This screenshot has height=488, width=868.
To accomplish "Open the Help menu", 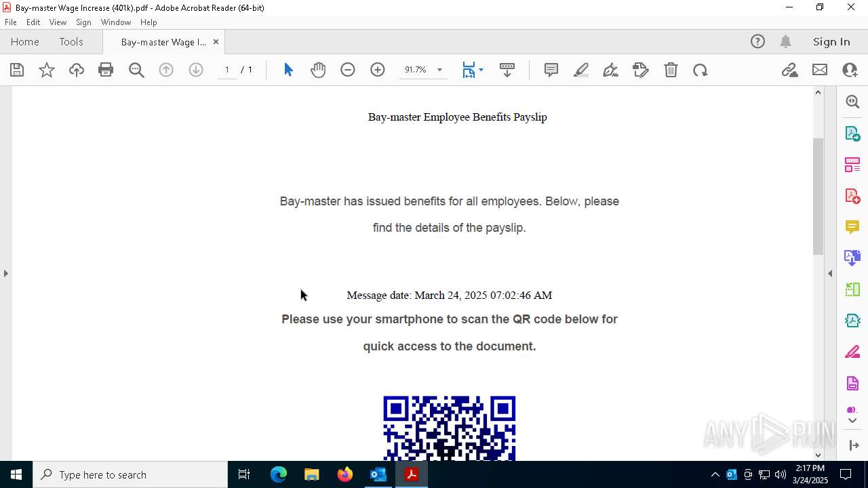I will 149,22.
